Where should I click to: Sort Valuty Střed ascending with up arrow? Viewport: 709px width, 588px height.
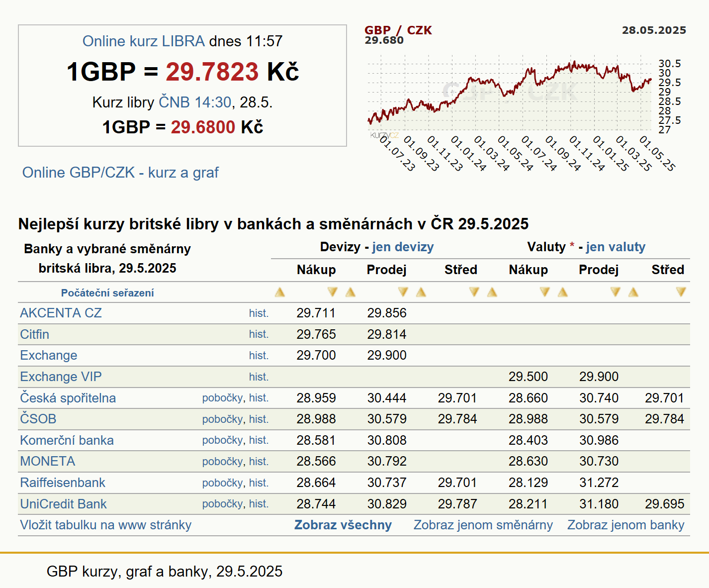click(633, 292)
